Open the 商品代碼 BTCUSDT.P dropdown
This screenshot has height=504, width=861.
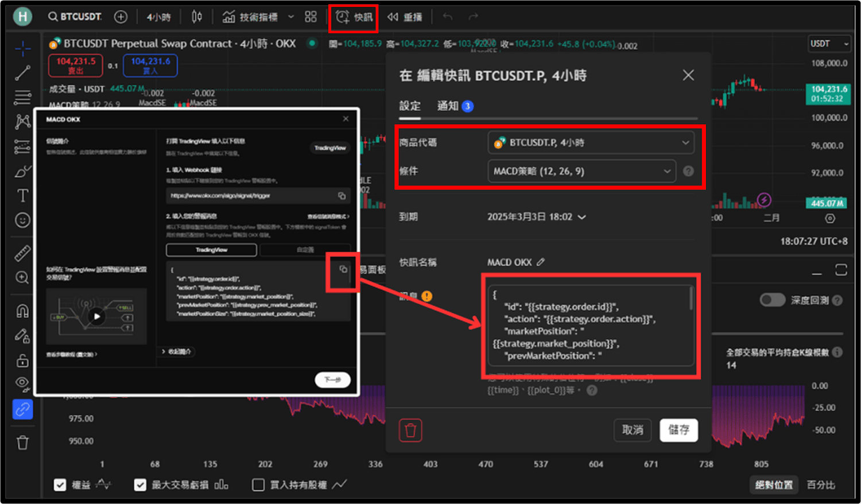click(591, 142)
